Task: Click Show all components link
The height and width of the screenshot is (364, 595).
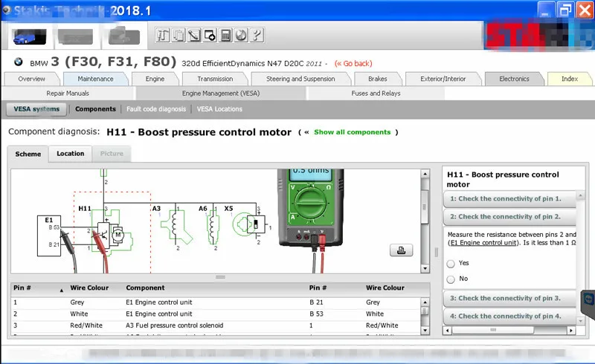Action: click(352, 132)
